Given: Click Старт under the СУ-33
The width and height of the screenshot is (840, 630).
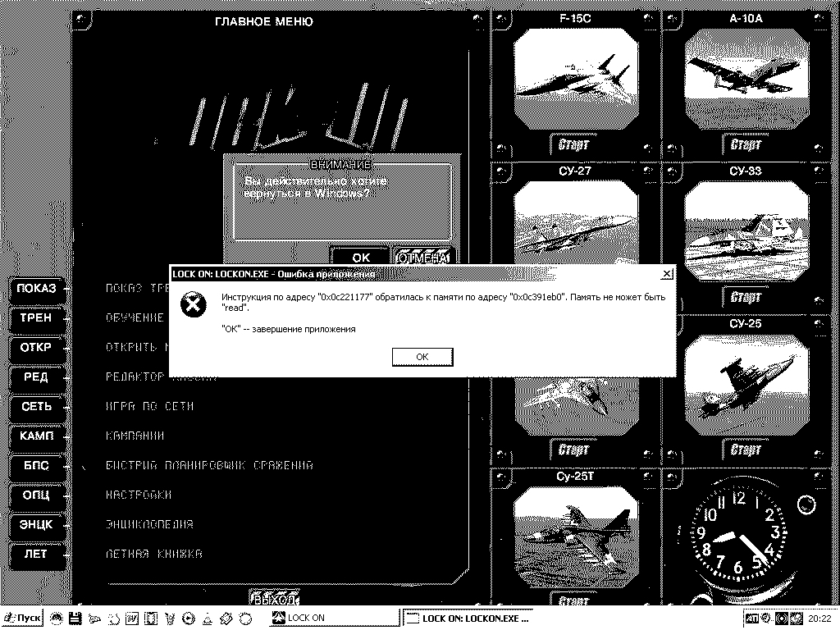Looking at the screenshot, I should (x=745, y=297).
